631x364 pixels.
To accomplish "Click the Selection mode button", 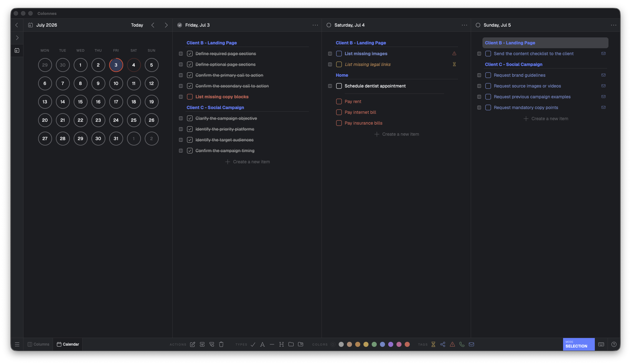I will [579, 344].
